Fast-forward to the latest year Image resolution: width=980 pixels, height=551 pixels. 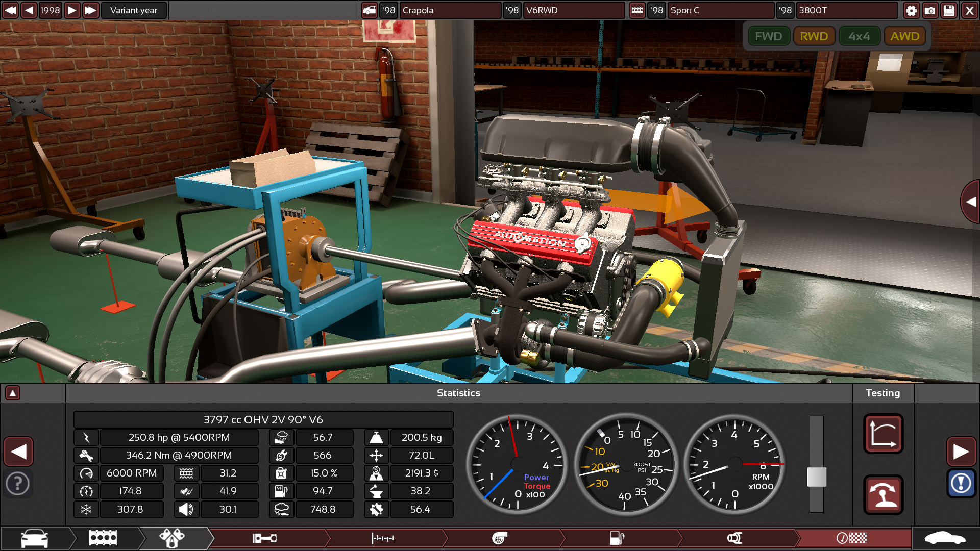tap(90, 10)
